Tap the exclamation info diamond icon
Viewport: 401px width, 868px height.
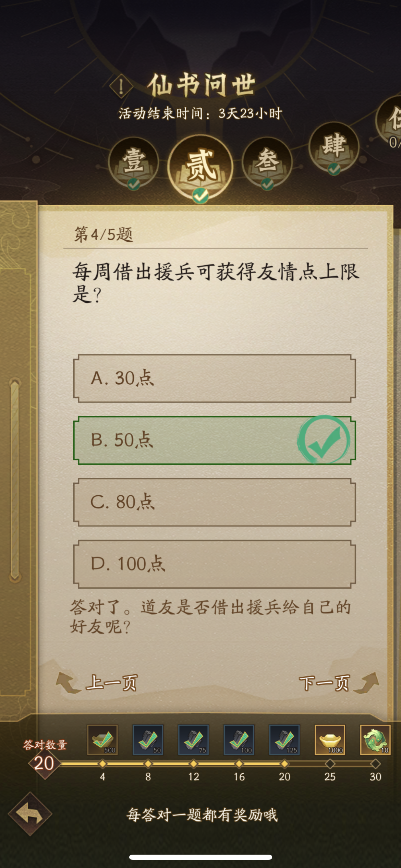coord(121,86)
